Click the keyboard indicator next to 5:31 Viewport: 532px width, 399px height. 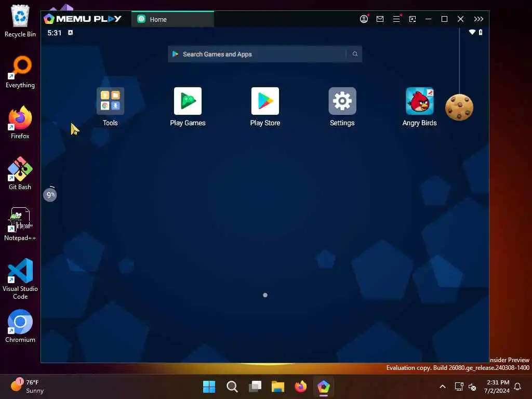(70, 33)
